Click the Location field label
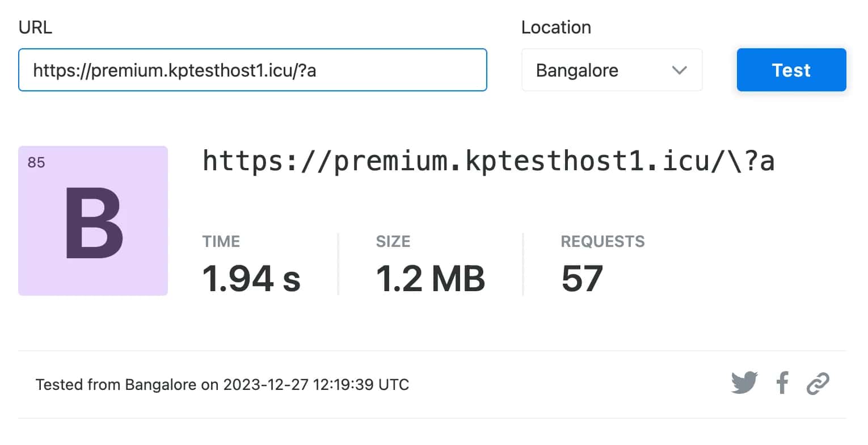 click(x=556, y=27)
